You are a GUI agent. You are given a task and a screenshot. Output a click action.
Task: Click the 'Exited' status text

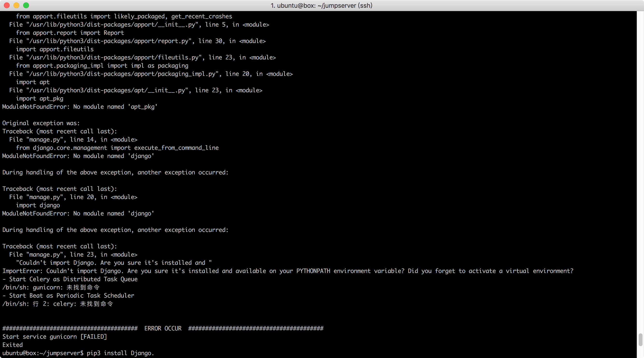tap(12, 345)
